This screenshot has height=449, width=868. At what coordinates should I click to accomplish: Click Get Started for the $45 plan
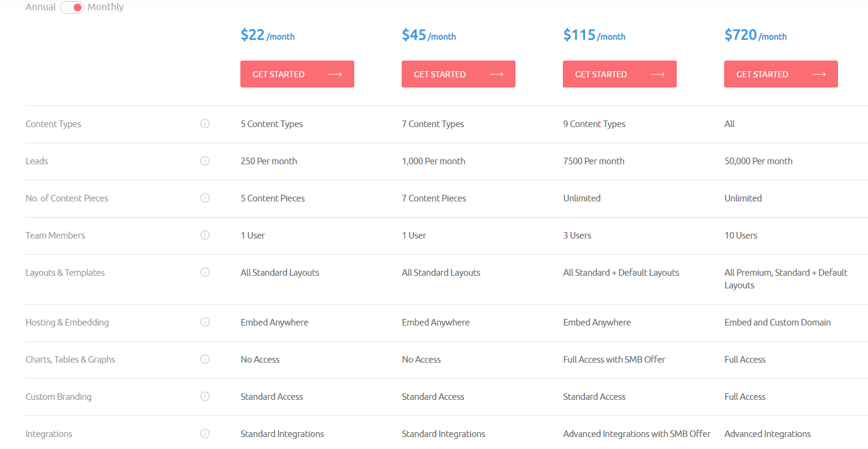[459, 74]
